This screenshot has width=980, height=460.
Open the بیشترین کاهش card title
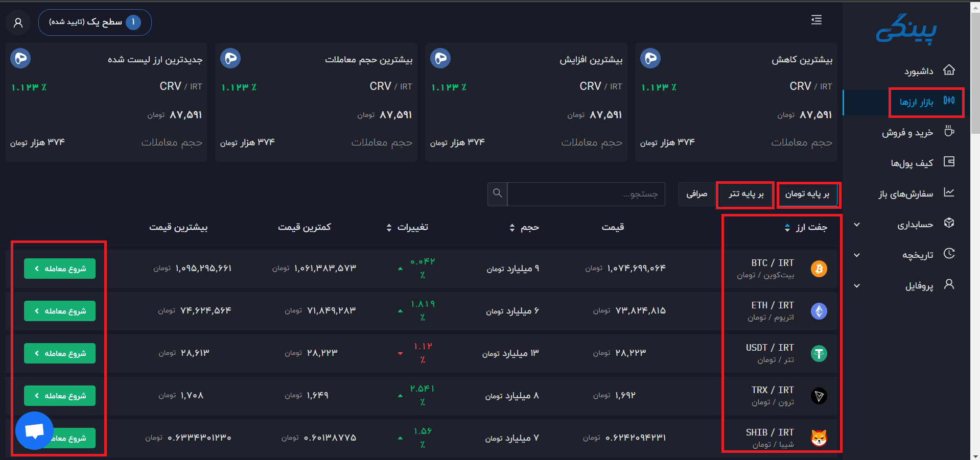pos(802,60)
